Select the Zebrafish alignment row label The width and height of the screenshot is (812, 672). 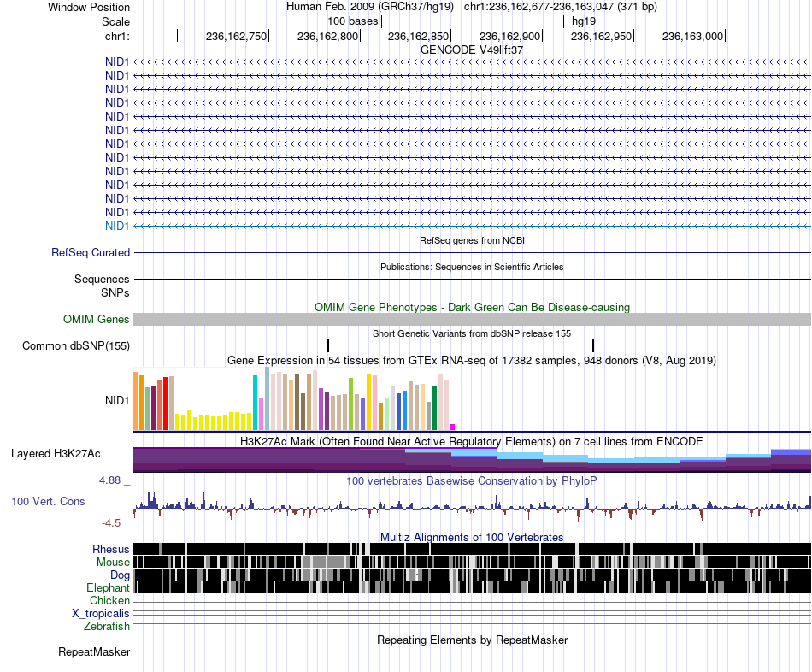pyautogui.click(x=107, y=626)
